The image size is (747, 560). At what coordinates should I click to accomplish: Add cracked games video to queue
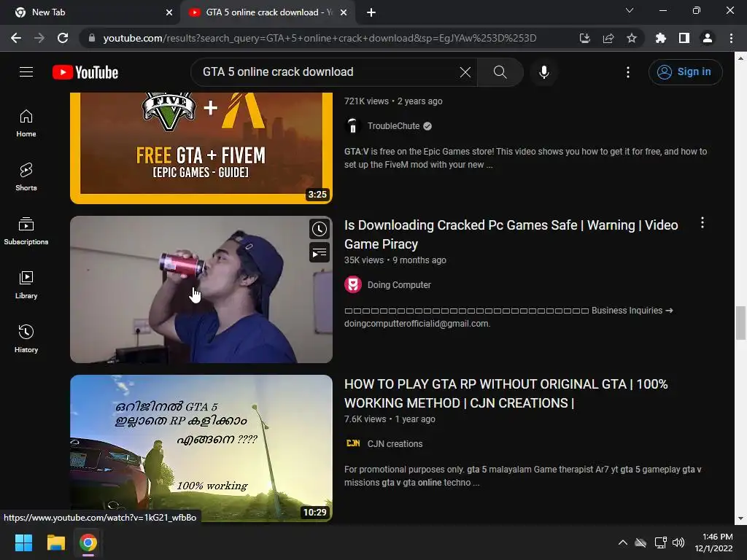[320, 252]
